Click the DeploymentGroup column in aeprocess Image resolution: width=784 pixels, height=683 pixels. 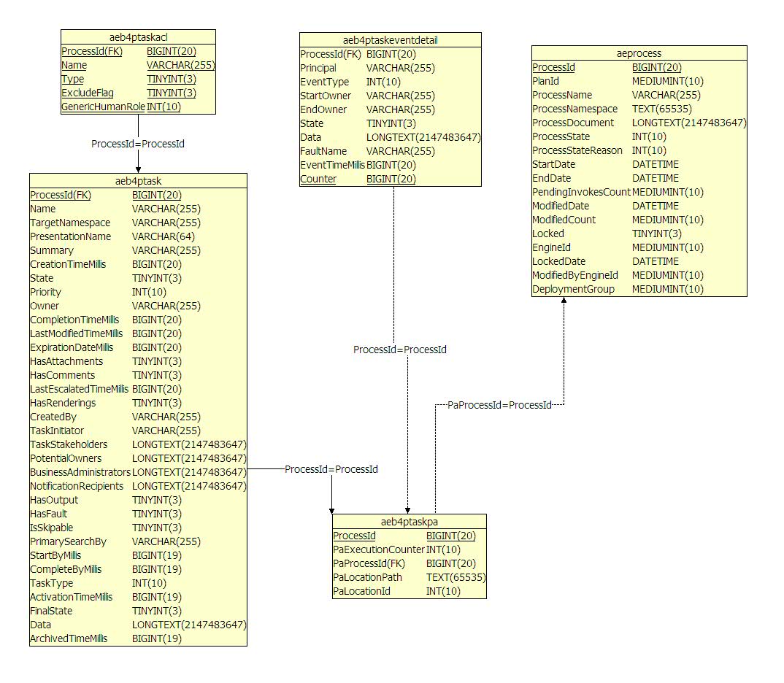point(573,289)
